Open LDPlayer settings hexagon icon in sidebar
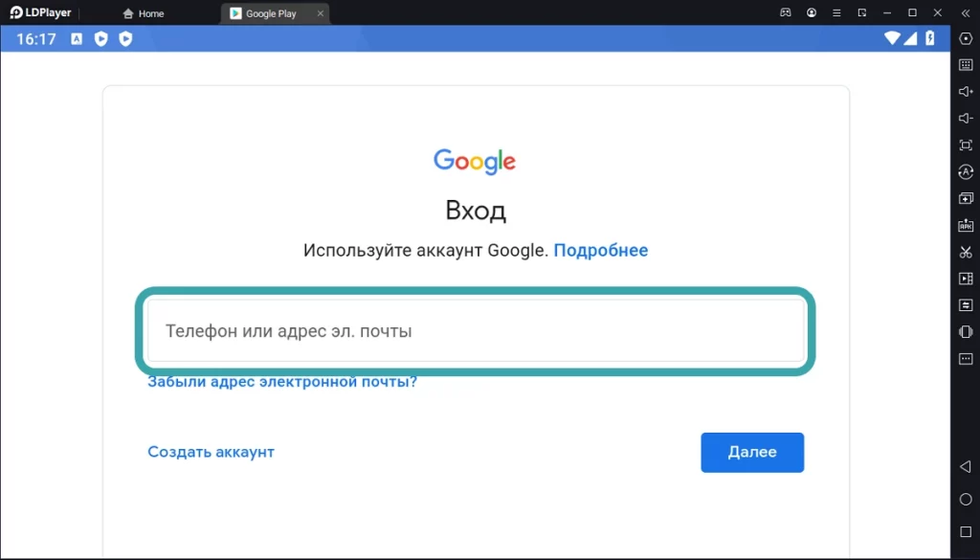Screen dimensions: 980x560 [966, 38]
